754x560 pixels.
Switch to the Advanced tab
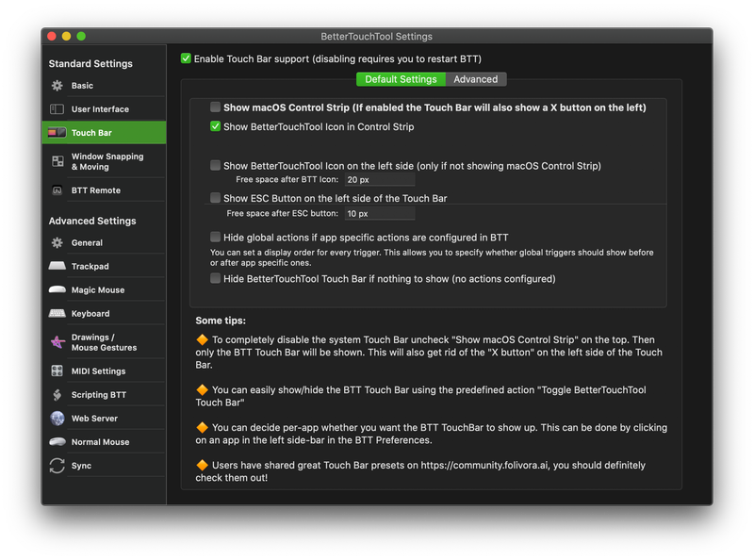coord(477,80)
